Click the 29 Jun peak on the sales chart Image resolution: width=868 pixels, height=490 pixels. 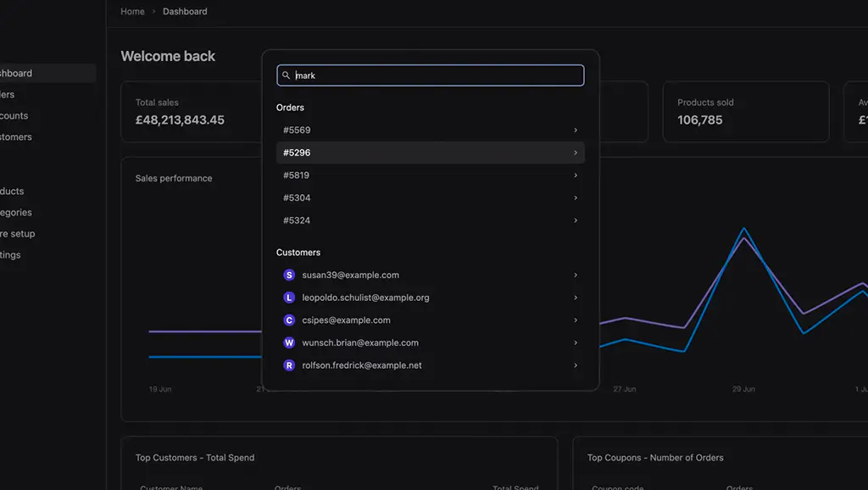coord(744,229)
